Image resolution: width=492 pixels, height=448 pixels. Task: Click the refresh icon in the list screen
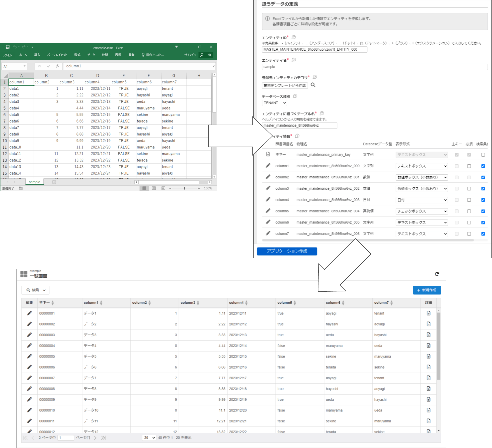point(437,274)
